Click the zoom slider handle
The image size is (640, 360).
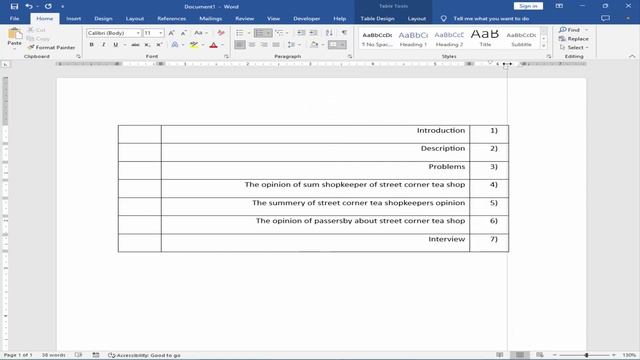587,355
